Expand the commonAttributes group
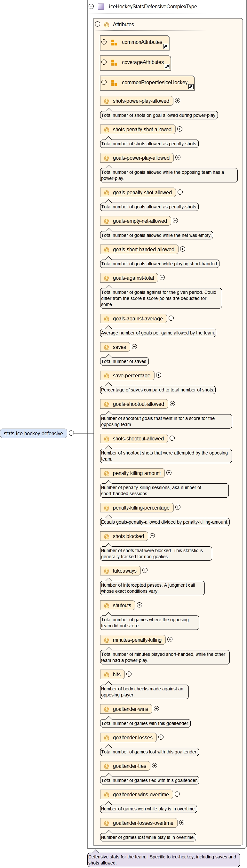Image resolution: width=247 pixels, height=868 pixels. [x=104, y=42]
